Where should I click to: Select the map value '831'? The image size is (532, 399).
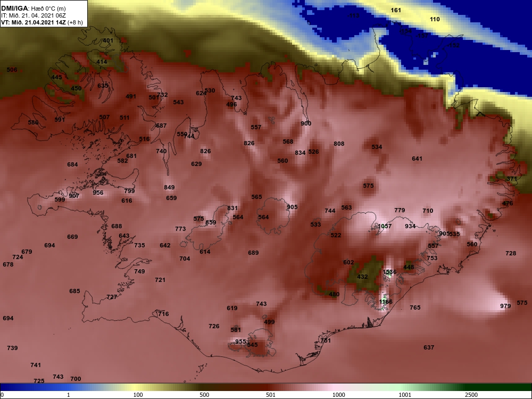point(232,208)
